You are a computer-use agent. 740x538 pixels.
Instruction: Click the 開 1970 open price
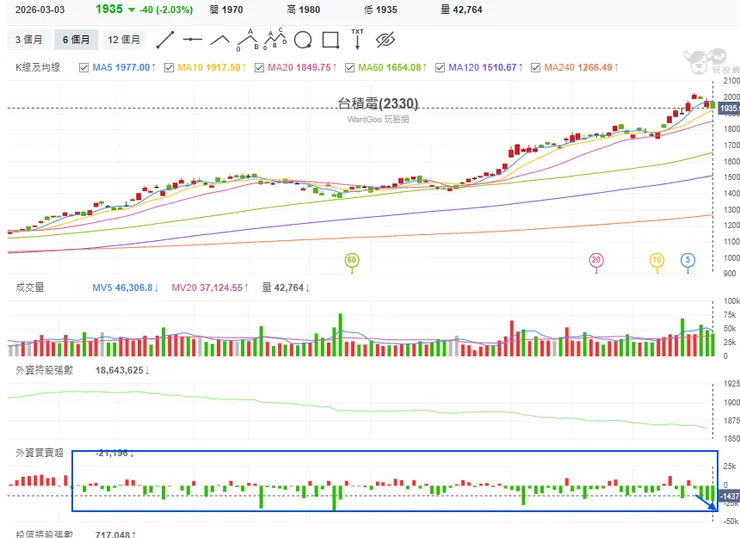tap(227, 10)
